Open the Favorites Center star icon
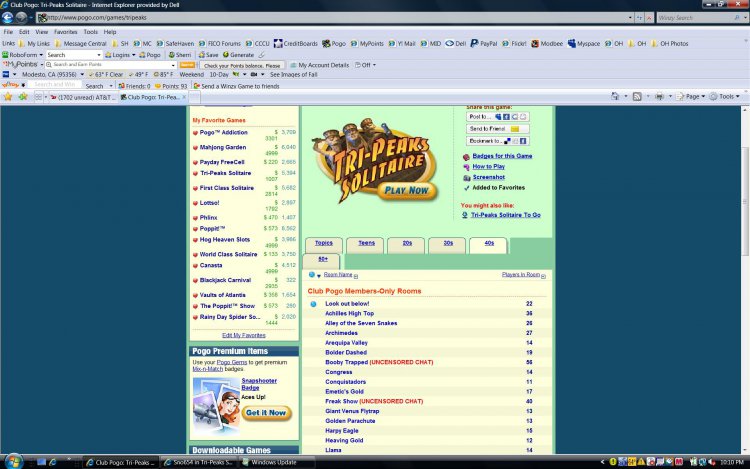This screenshot has width=750, height=469. click(8, 97)
